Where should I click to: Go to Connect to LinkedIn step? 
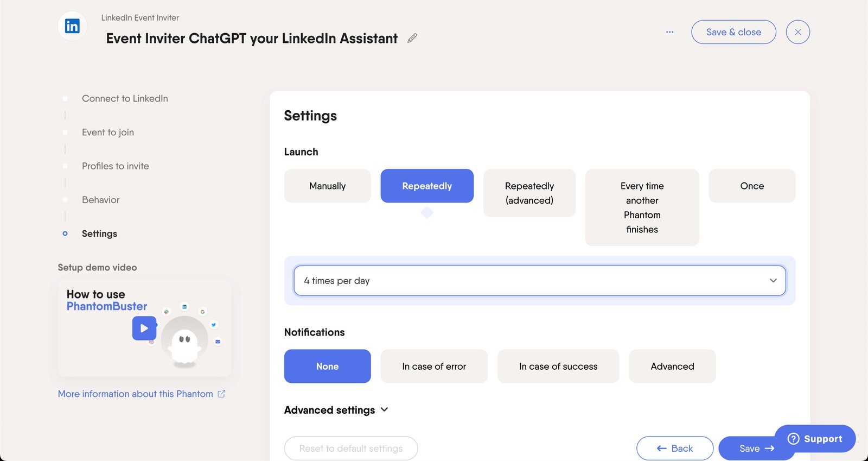125,98
